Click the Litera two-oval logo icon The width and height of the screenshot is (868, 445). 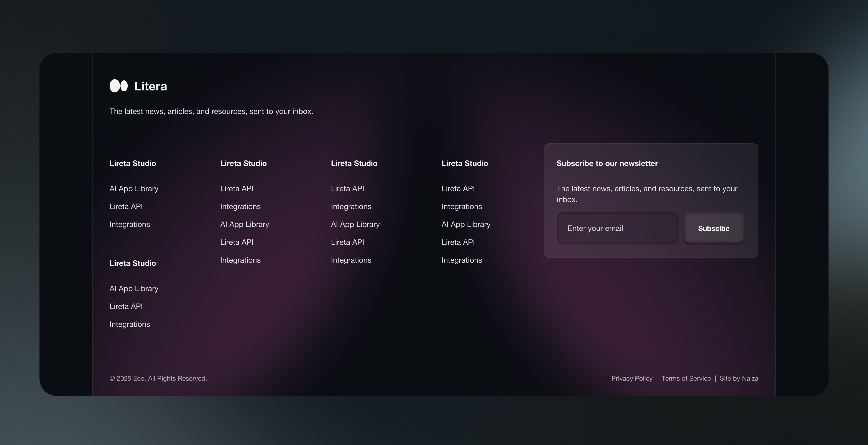point(119,86)
